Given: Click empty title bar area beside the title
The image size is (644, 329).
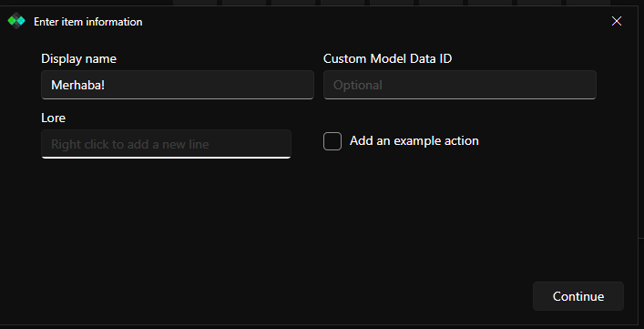Looking at the screenshot, I should [x=370, y=21].
